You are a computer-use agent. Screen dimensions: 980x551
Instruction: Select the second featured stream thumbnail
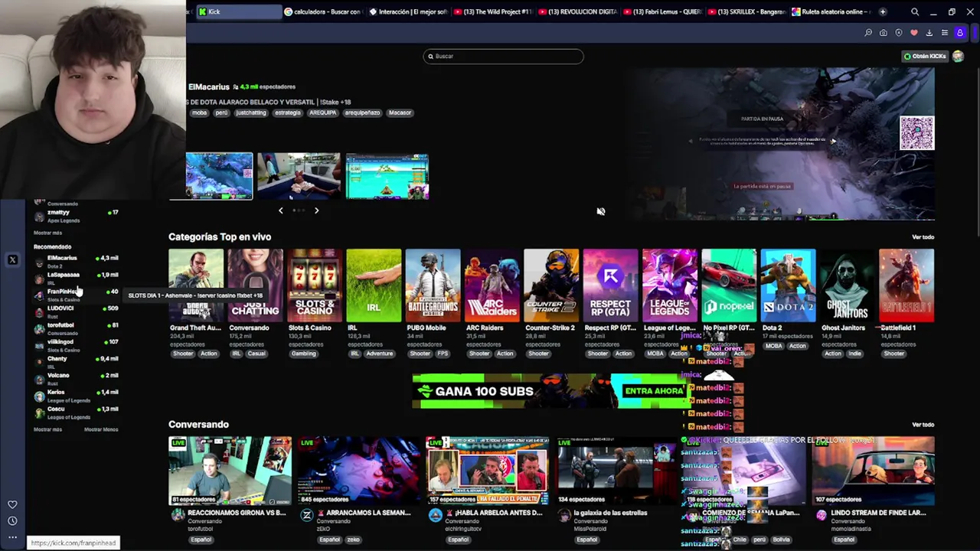click(x=299, y=176)
